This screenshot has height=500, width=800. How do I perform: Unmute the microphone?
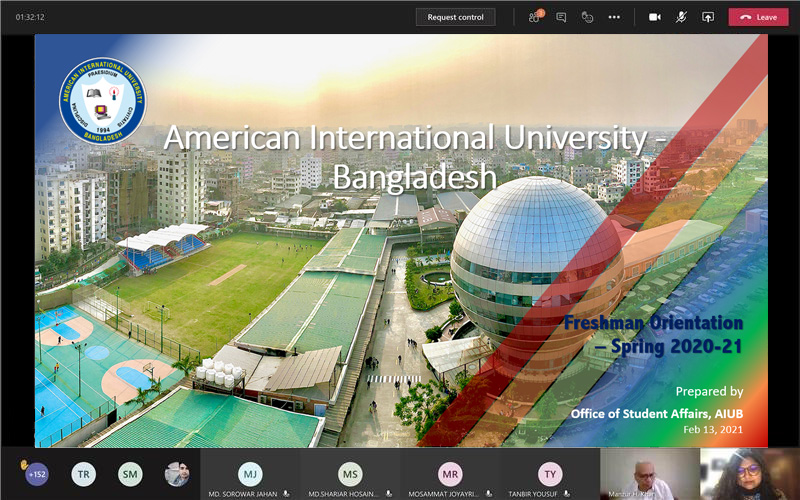click(x=681, y=17)
